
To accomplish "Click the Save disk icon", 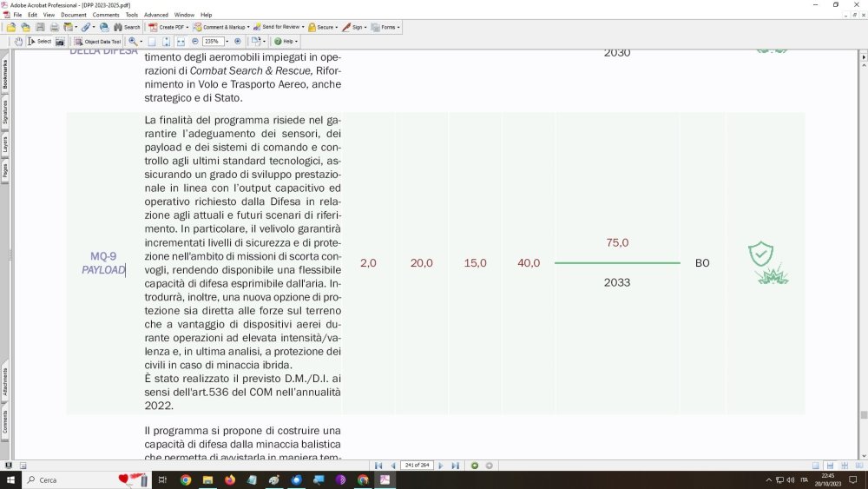I will pyautogui.click(x=40, y=27).
